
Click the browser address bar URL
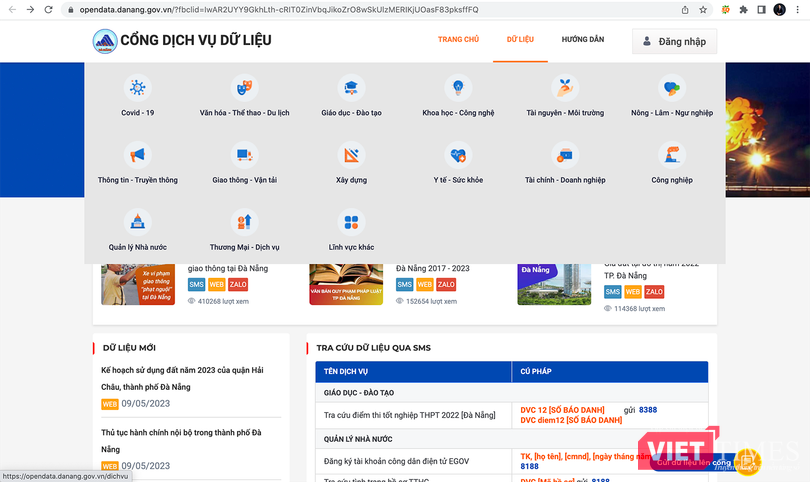[x=300, y=9]
